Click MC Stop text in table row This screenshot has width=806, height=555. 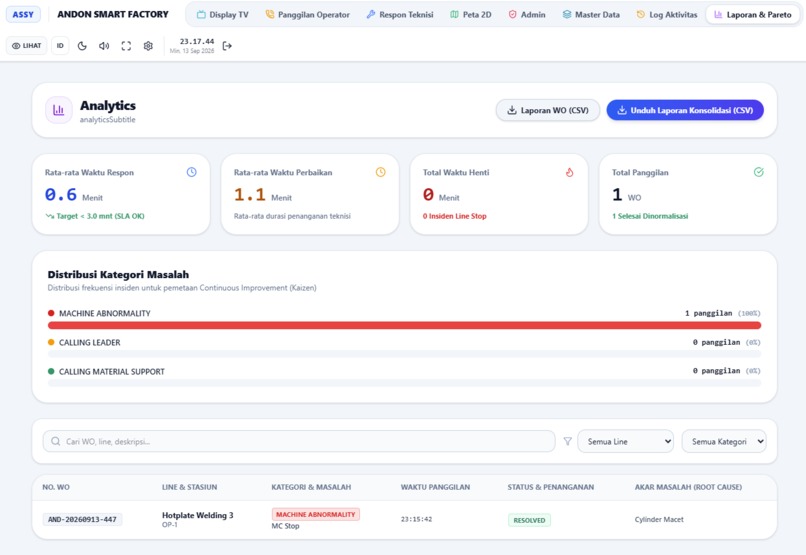pos(285,526)
